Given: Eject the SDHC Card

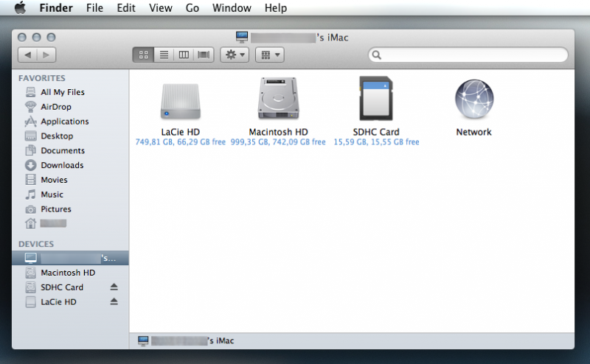Looking at the screenshot, I should point(114,287).
